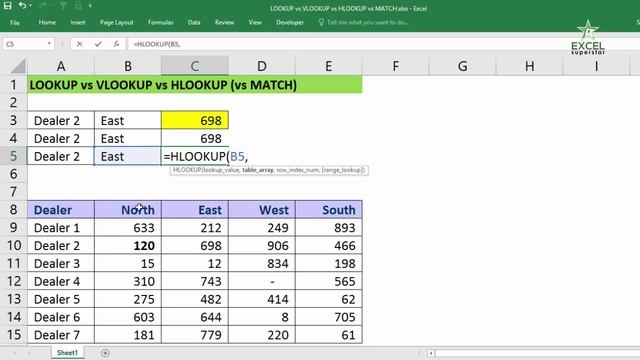Click the cell with value 906

click(x=262, y=245)
